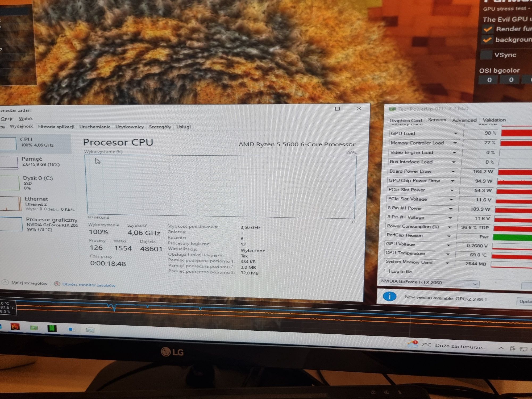Click '164.2 W' Board Power Draw value
Image resolution: width=532 pixels, height=399 pixels.
click(x=483, y=172)
